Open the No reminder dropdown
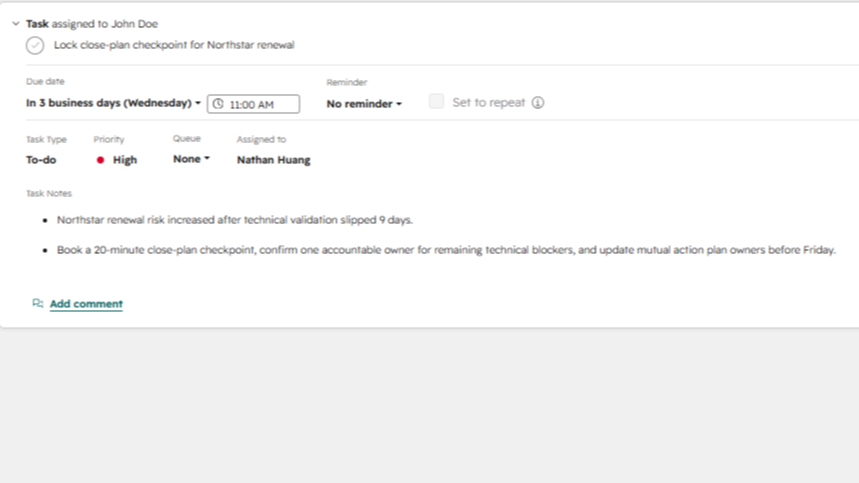This screenshot has width=859, height=483. tap(364, 104)
